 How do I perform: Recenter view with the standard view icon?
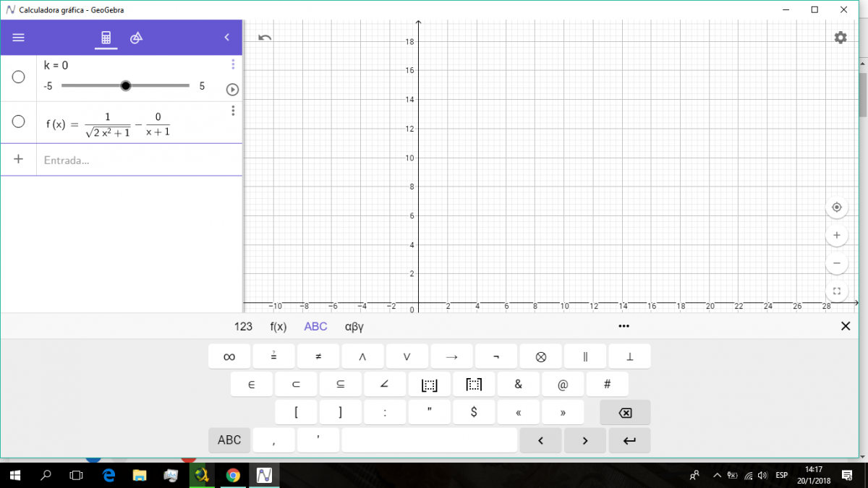[x=836, y=207]
